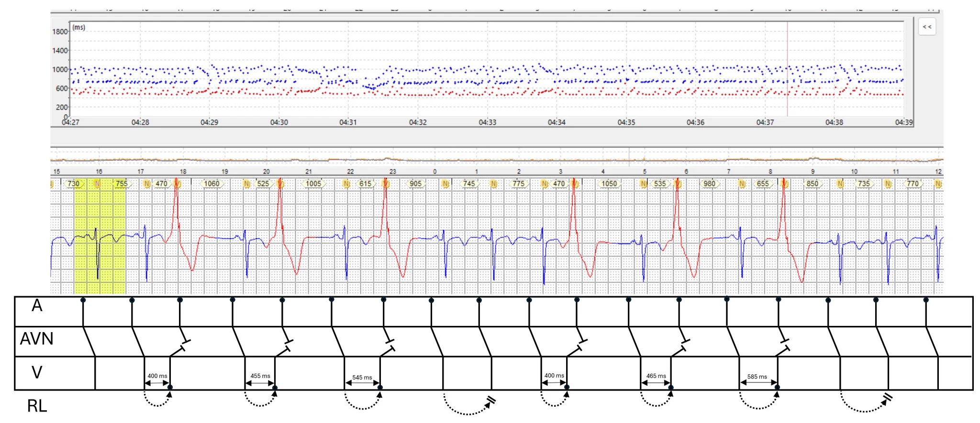Image resolution: width=980 pixels, height=423 pixels.
Task: Click the 455 ms coupling interval label
Action: [x=260, y=376]
